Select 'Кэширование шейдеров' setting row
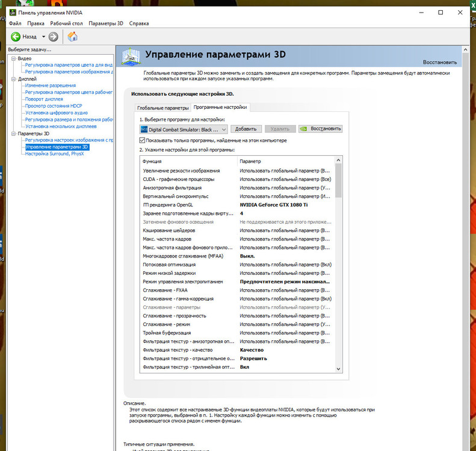This screenshot has width=476, height=451. [237, 230]
